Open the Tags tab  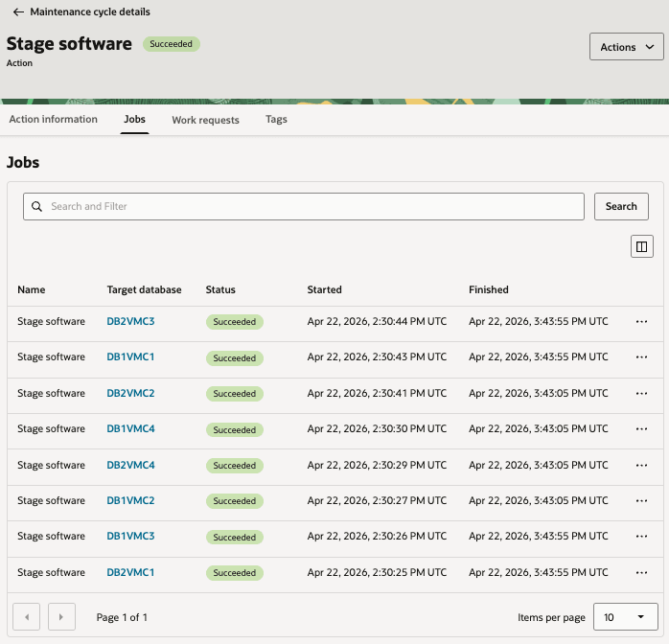(276, 120)
